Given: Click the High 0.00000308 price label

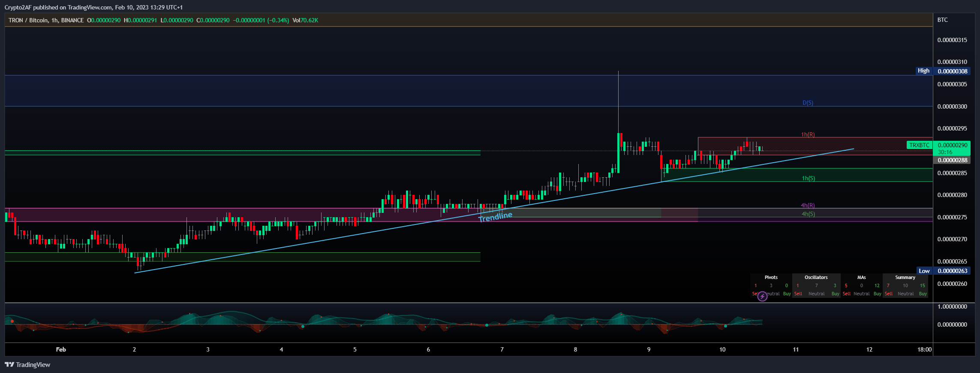Looking at the screenshot, I should 942,71.
